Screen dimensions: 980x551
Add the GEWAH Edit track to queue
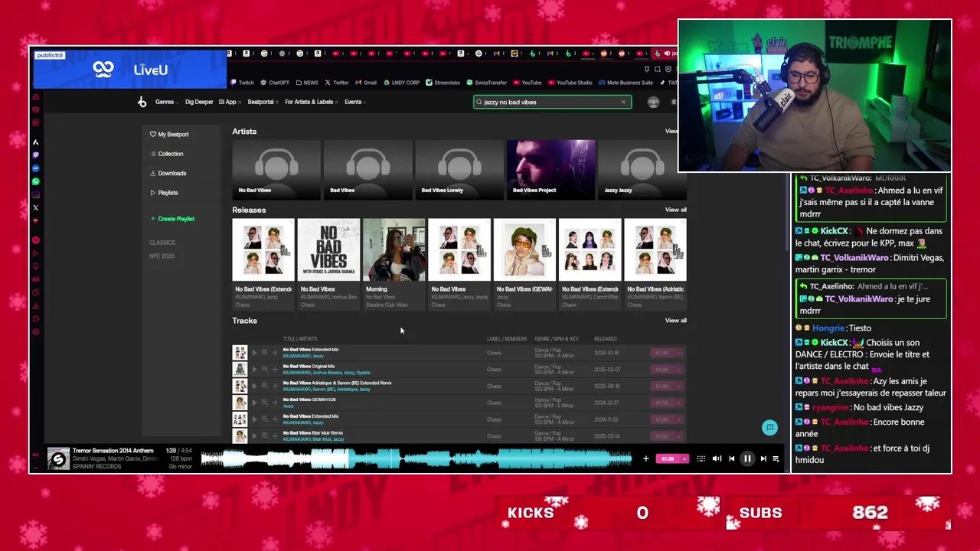pyautogui.click(x=264, y=403)
